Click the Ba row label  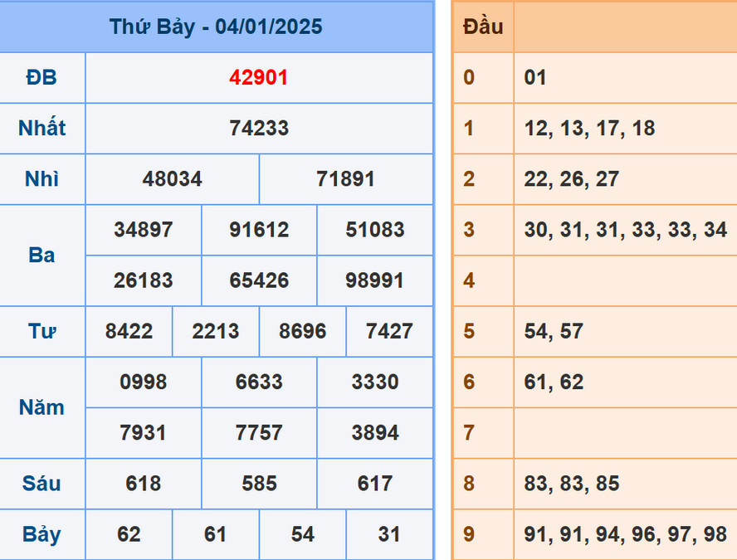[x=42, y=256]
